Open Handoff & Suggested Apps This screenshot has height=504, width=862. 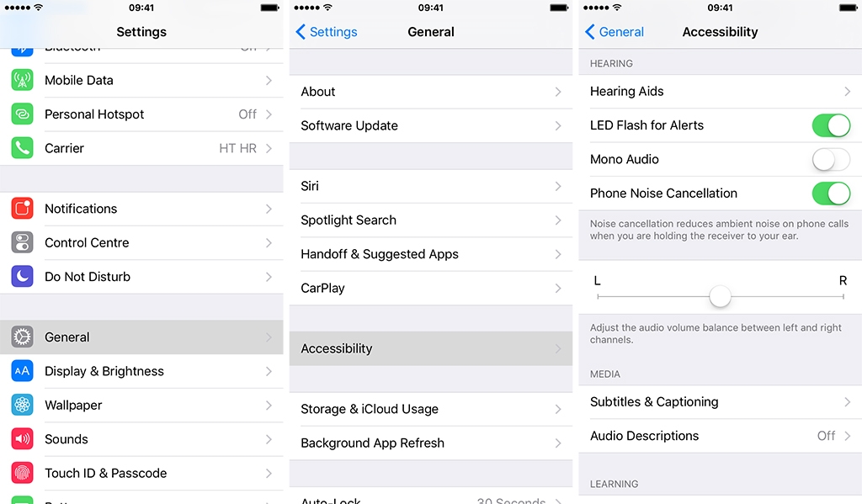431,254
